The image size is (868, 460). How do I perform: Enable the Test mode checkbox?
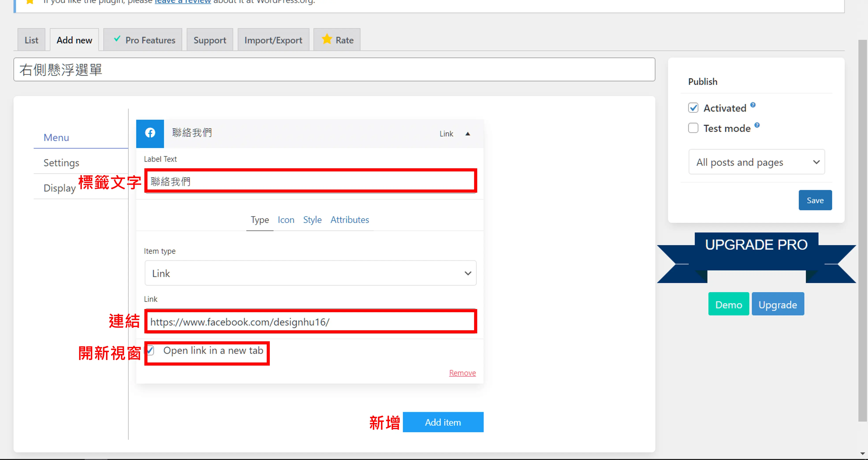(693, 128)
